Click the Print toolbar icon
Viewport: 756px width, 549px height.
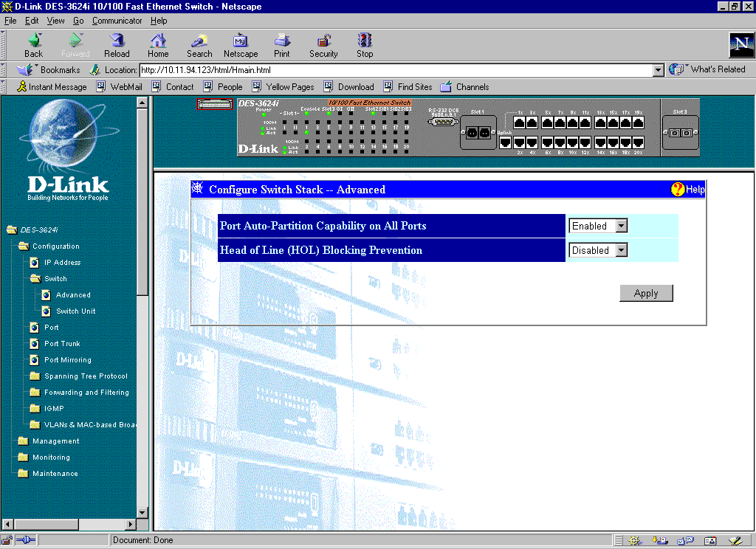click(282, 41)
